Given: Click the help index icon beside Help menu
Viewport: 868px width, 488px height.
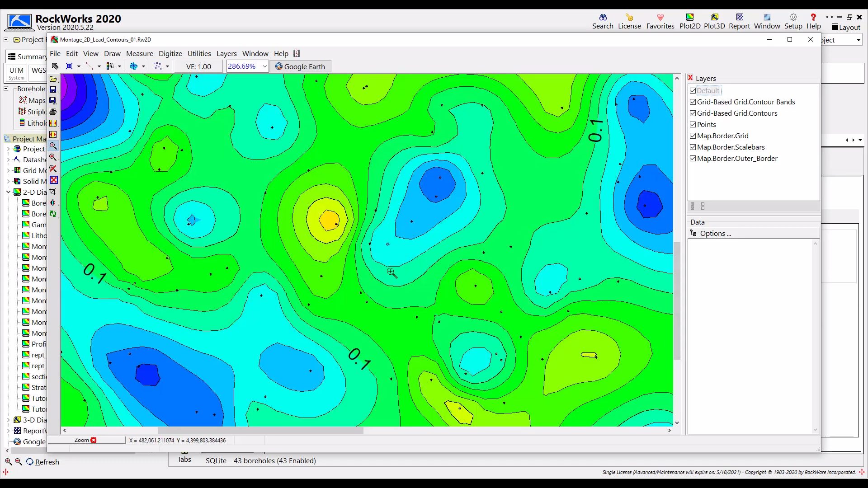Looking at the screenshot, I should point(297,53).
